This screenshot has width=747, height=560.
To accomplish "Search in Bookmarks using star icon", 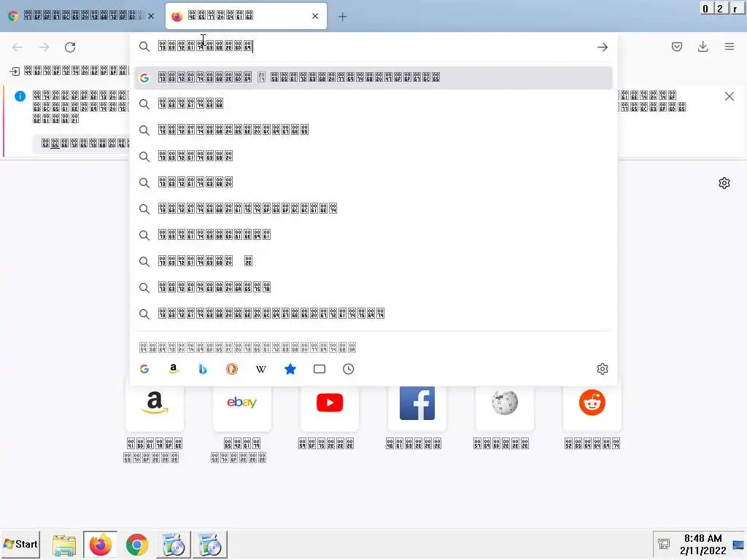I will pos(290,369).
